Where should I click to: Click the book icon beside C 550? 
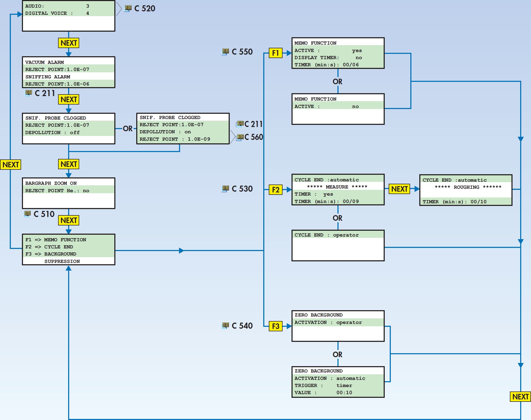[x=225, y=51]
